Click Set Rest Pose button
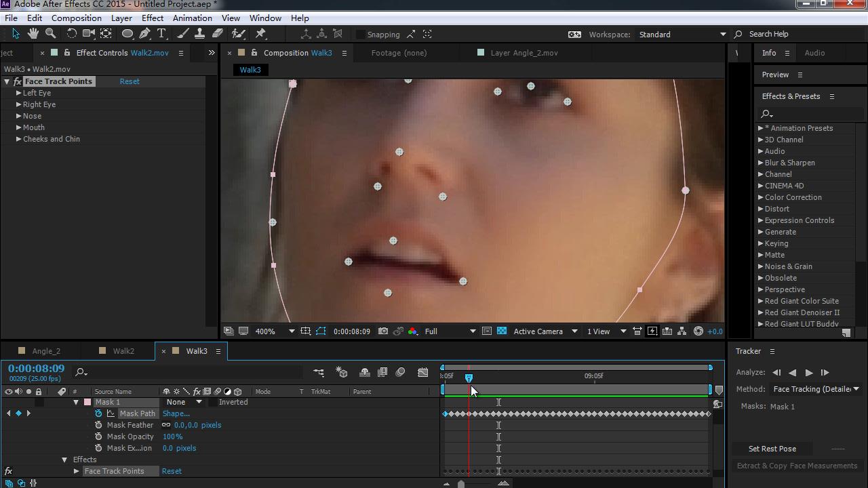 click(x=772, y=449)
